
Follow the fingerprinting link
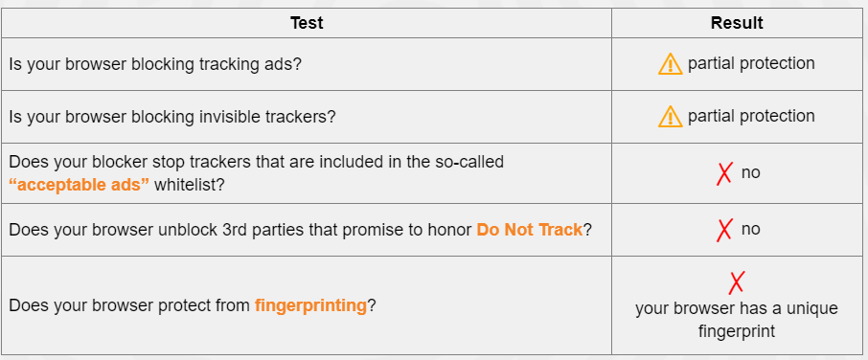point(310,305)
